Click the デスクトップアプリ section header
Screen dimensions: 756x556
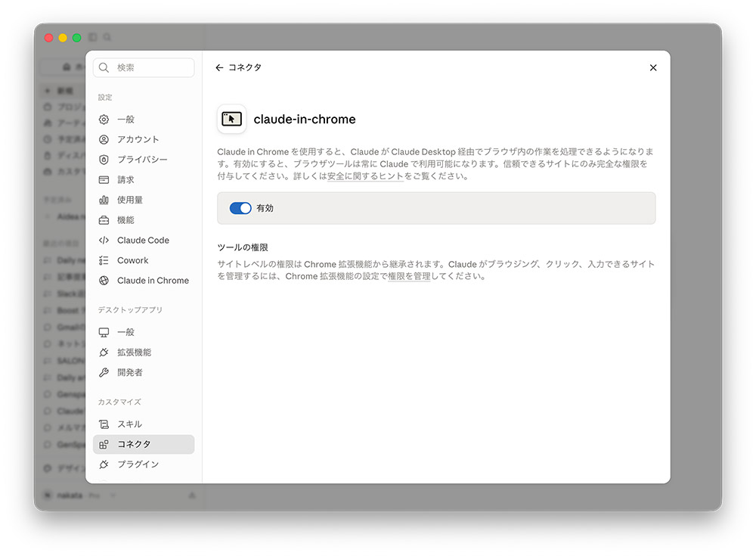click(130, 310)
